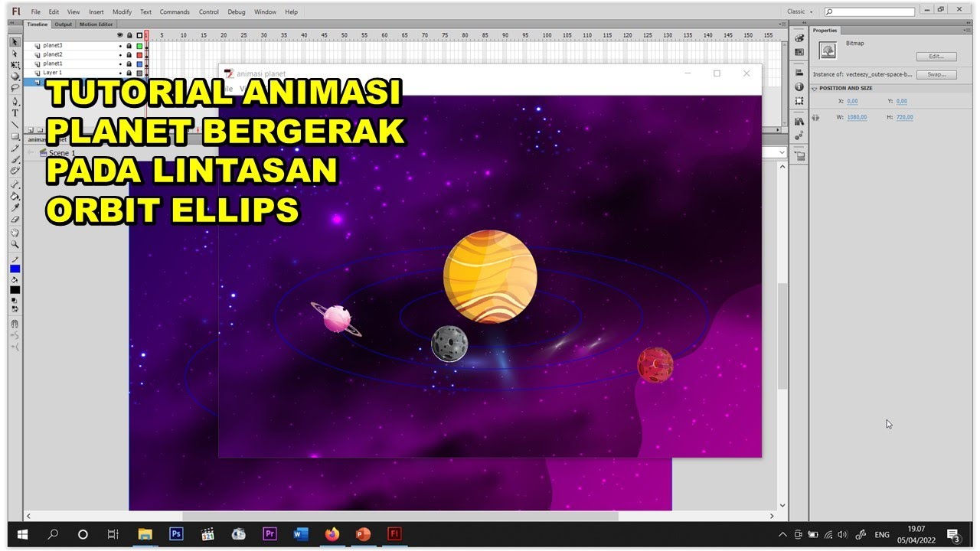
Task: Open the Library panel icon
Action: tap(799, 121)
